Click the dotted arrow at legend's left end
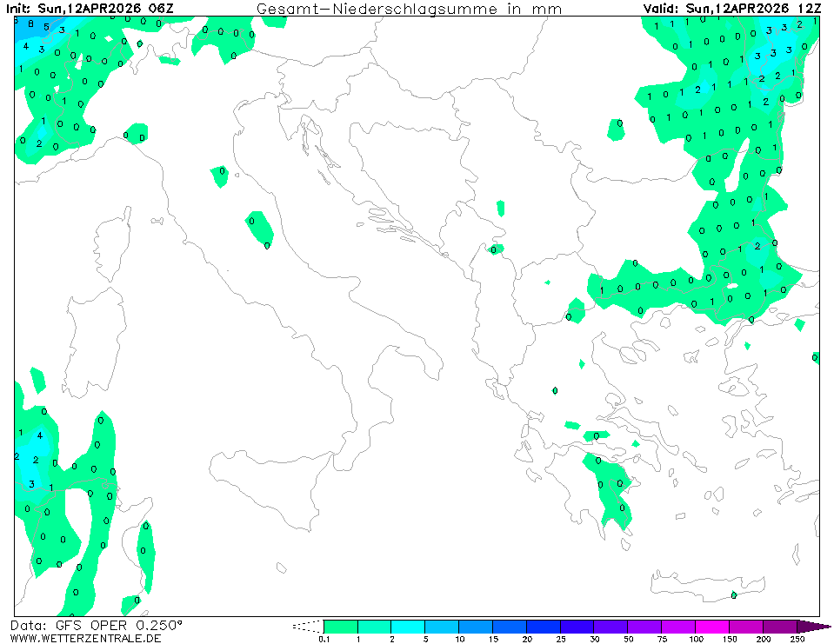Screen dimensions: 834x644 coord(307,626)
